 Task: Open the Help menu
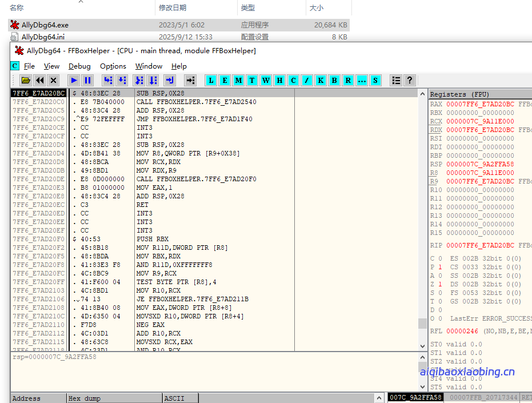pos(179,66)
